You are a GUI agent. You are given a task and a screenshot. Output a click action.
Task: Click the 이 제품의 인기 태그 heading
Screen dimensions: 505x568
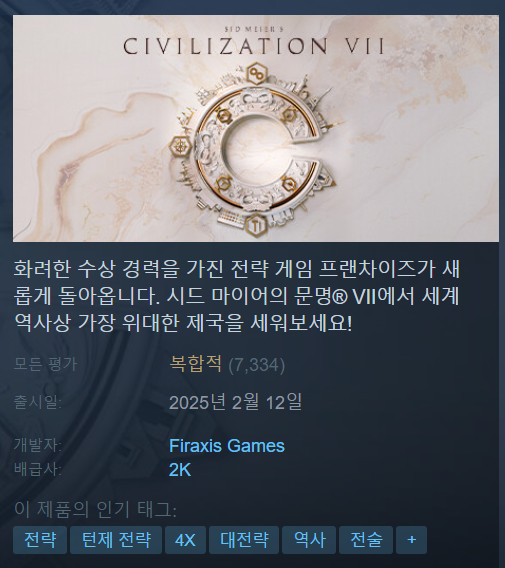95,509
